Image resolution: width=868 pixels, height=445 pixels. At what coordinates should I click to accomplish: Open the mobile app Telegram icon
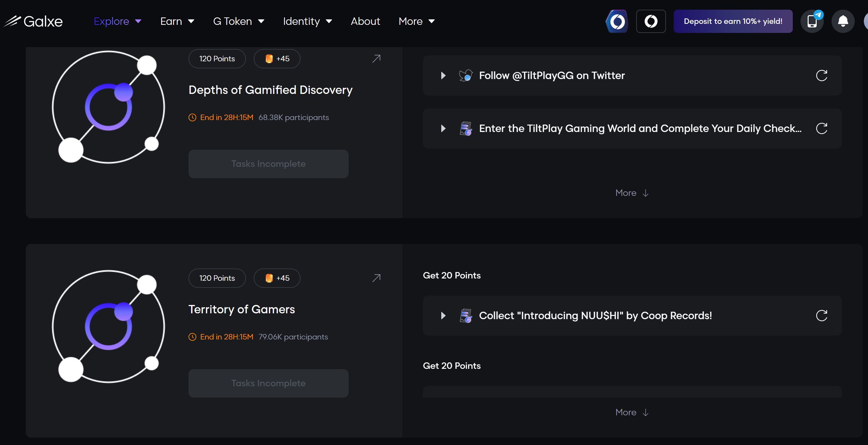pyautogui.click(x=812, y=21)
